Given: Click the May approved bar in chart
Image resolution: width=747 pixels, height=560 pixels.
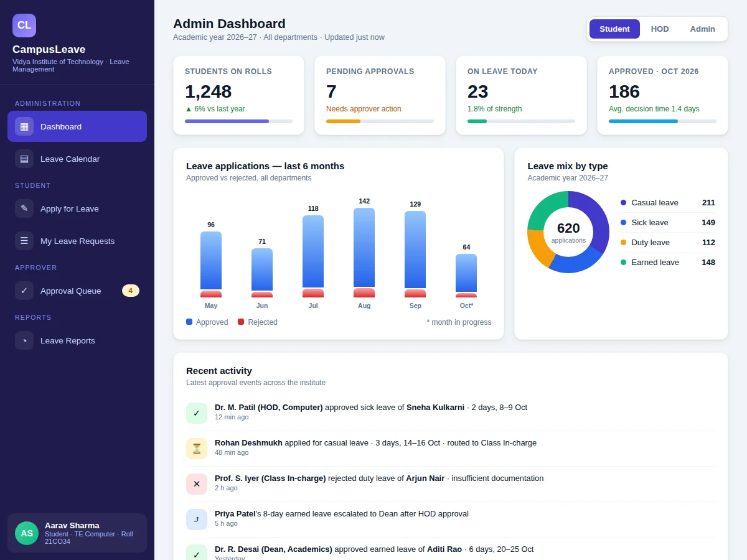Looking at the screenshot, I should [x=211, y=260].
